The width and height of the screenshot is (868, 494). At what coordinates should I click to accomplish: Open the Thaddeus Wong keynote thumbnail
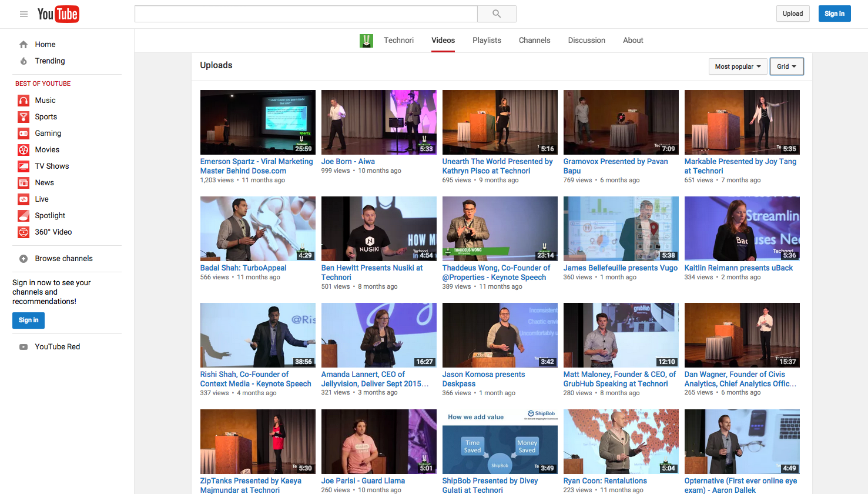[500, 229]
